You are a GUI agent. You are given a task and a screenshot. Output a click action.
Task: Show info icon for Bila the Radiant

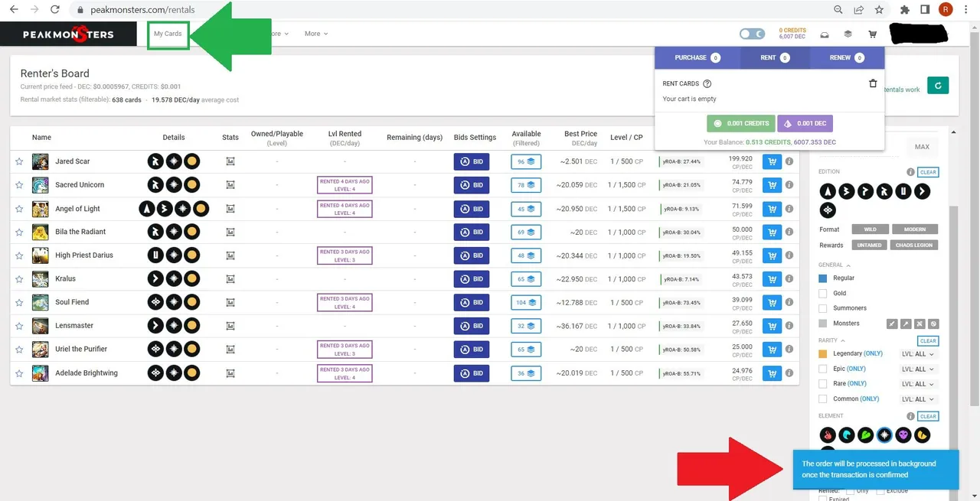coord(789,232)
